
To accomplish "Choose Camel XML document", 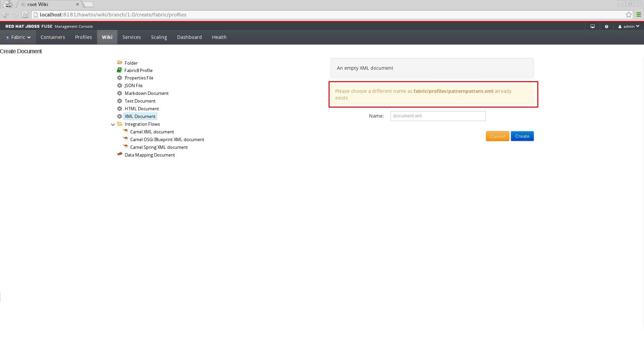I will pos(152,132).
